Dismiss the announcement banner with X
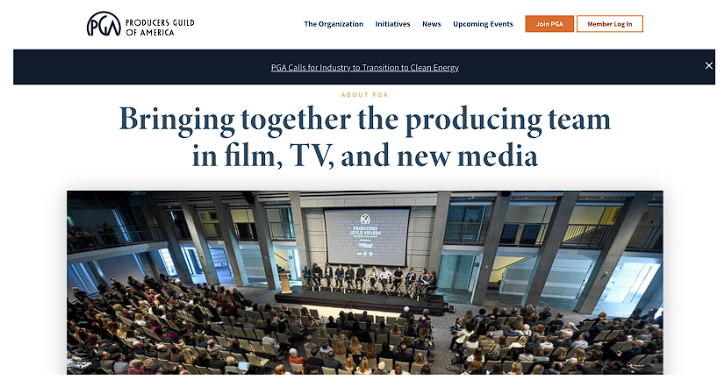Image resolution: width=722 pixels, height=391 pixels. click(x=709, y=66)
